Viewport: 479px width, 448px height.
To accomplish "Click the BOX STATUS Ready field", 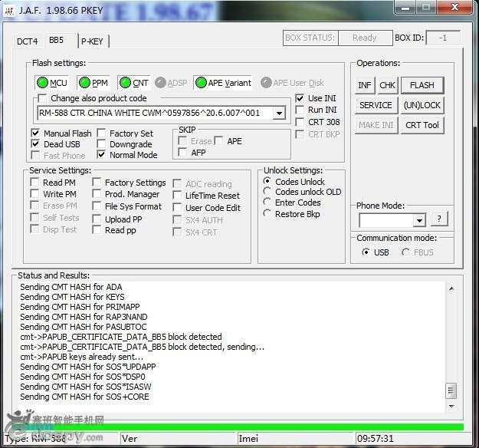I will (365, 38).
